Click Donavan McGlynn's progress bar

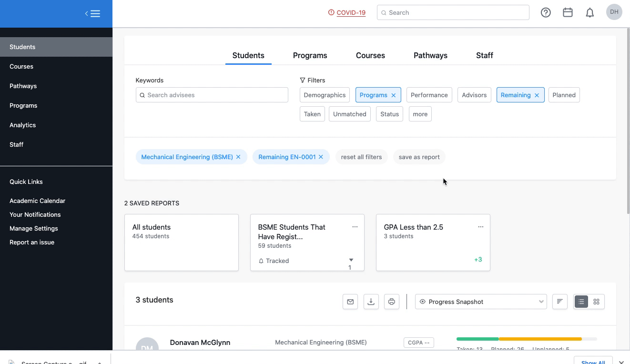pos(526,339)
